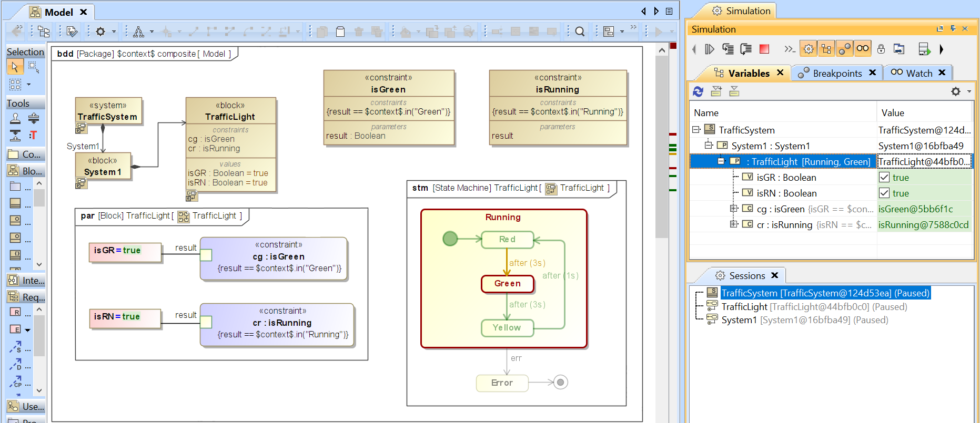This screenshot has height=423, width=980.
Task: Expand the cg : isGreen variable row
Action: 734,209
